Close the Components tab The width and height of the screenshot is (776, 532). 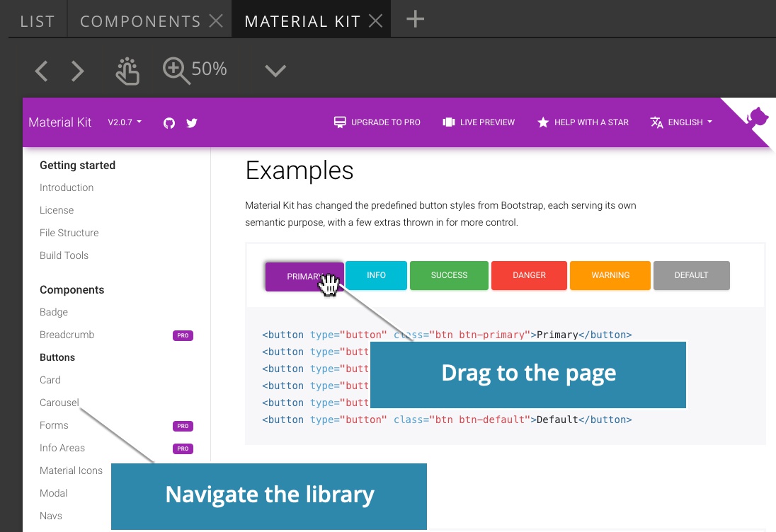point(216,21)
